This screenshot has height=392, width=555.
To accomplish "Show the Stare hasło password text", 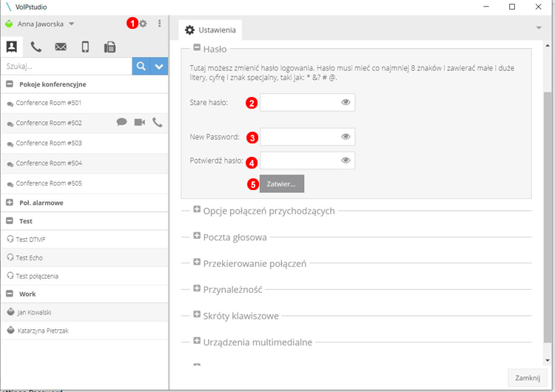I will point(346,102).
